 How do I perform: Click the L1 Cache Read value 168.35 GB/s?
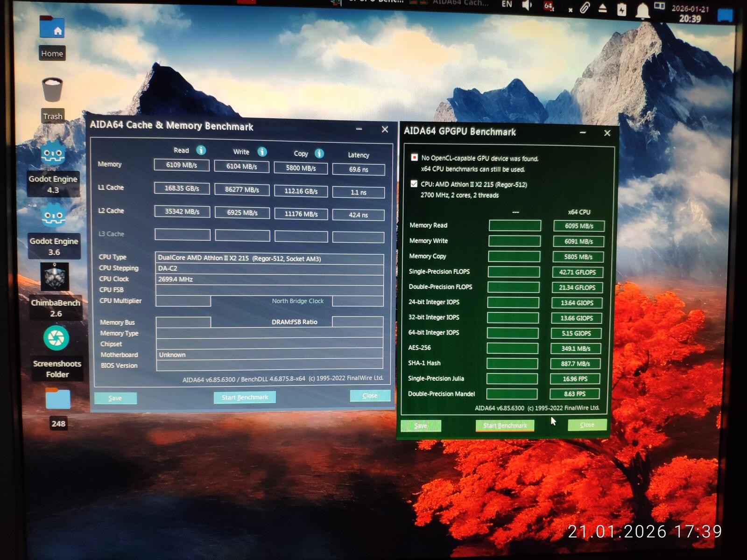[x=182, y=189]
